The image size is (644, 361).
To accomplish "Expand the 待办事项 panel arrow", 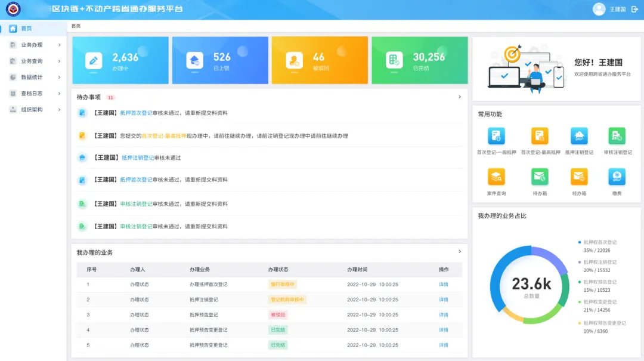I will (459, 97).
